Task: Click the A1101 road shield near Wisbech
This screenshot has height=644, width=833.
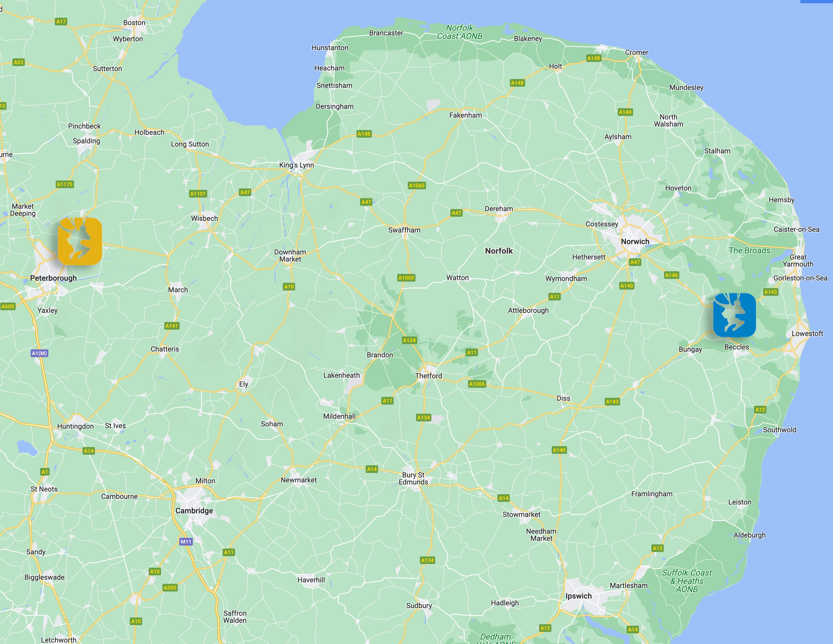Action: [x=198, y=194]
